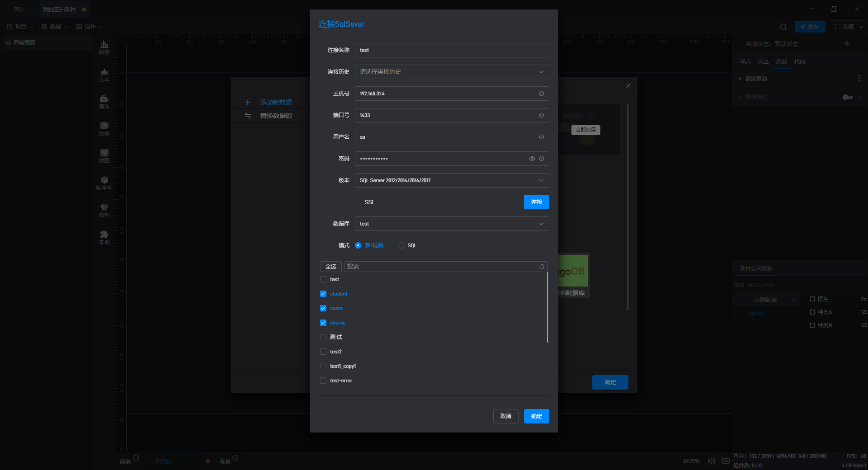Click the validation icon in 用户名 field
Viewport: 868px width, 470px height.
(x=542, y=137)
